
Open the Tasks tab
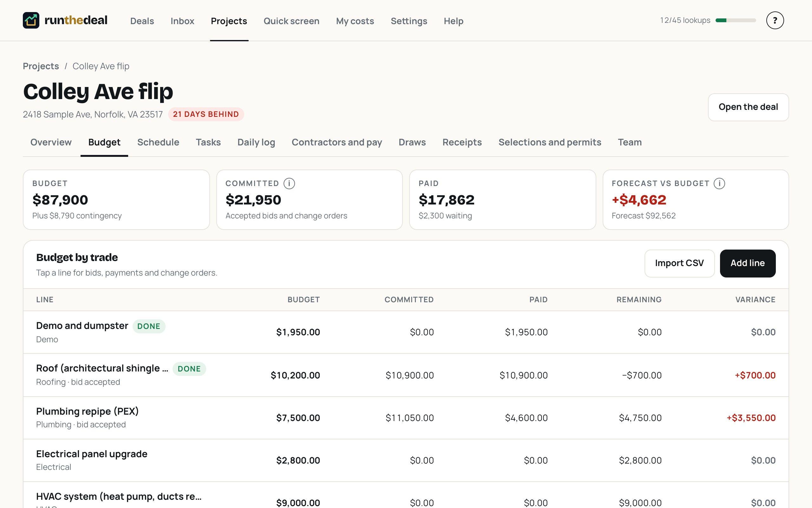[x=208, y=143]
